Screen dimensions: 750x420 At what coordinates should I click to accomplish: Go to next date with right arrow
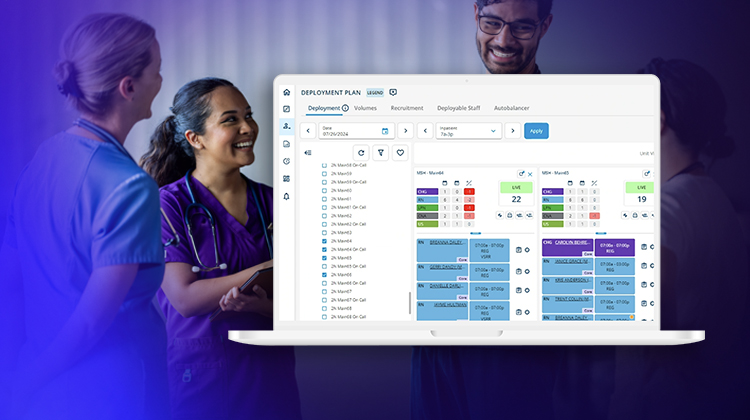coord(405,131)
